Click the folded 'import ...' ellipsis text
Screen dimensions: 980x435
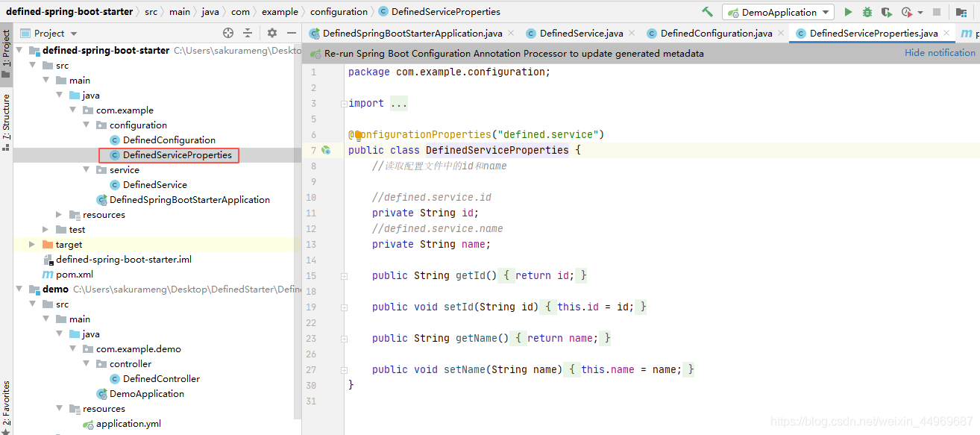(399, 104)
